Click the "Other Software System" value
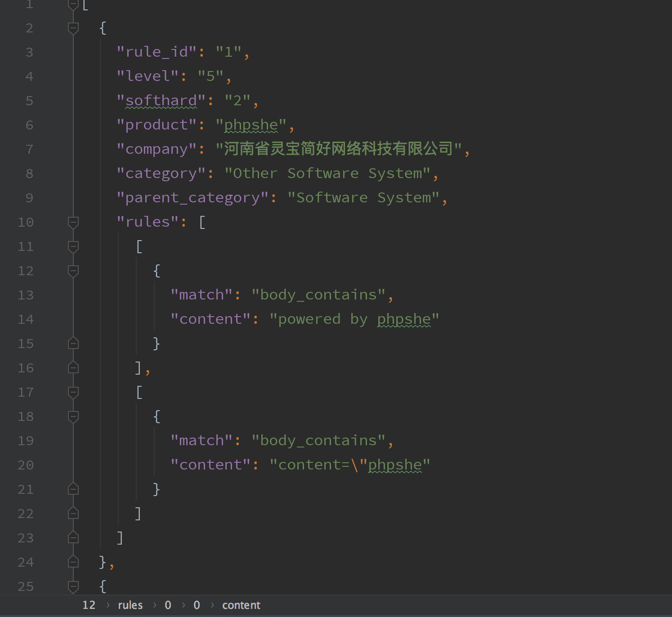Screen dimensions: 672x617 point(327,174)
